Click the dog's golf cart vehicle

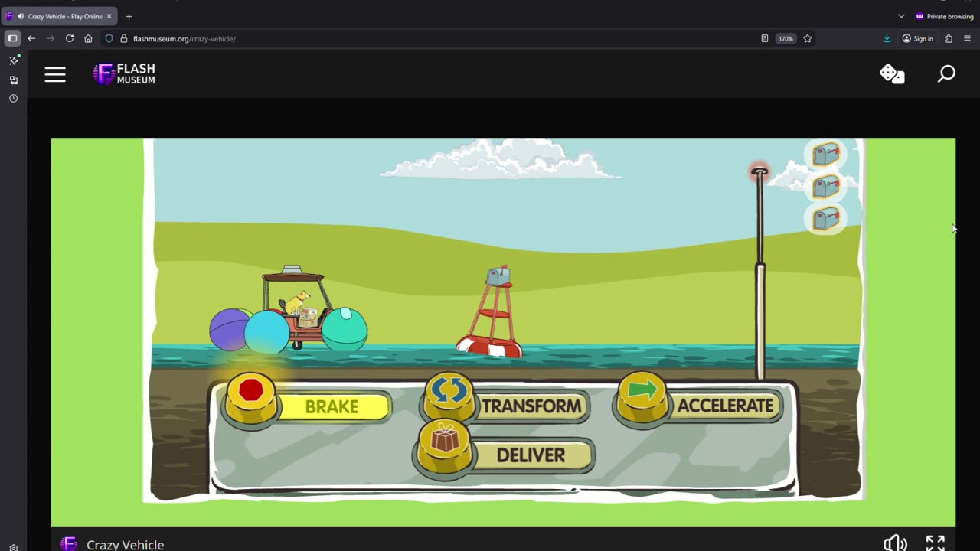pos(289,308)
